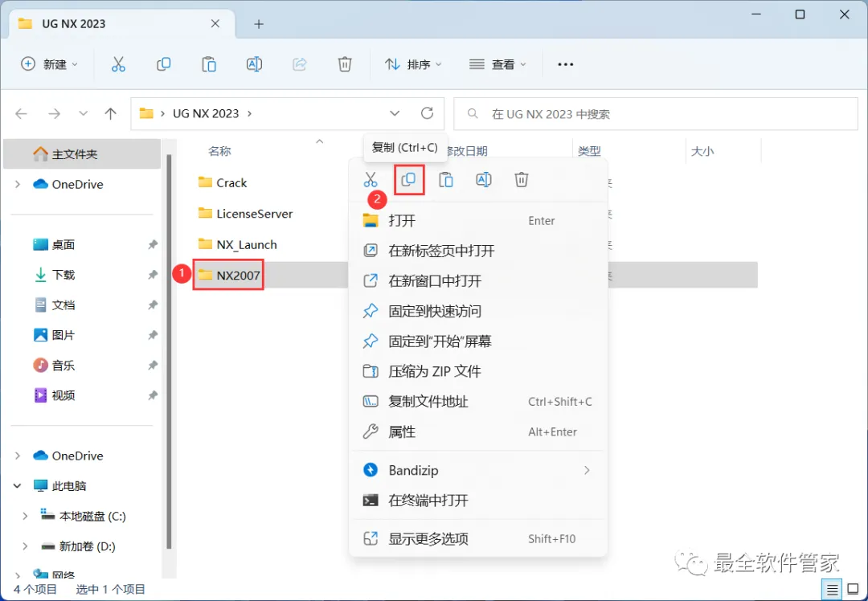868x601 pixels.
Task: Click the search box 在 UG NX 2023 中搜索
Action: [656, 114]
